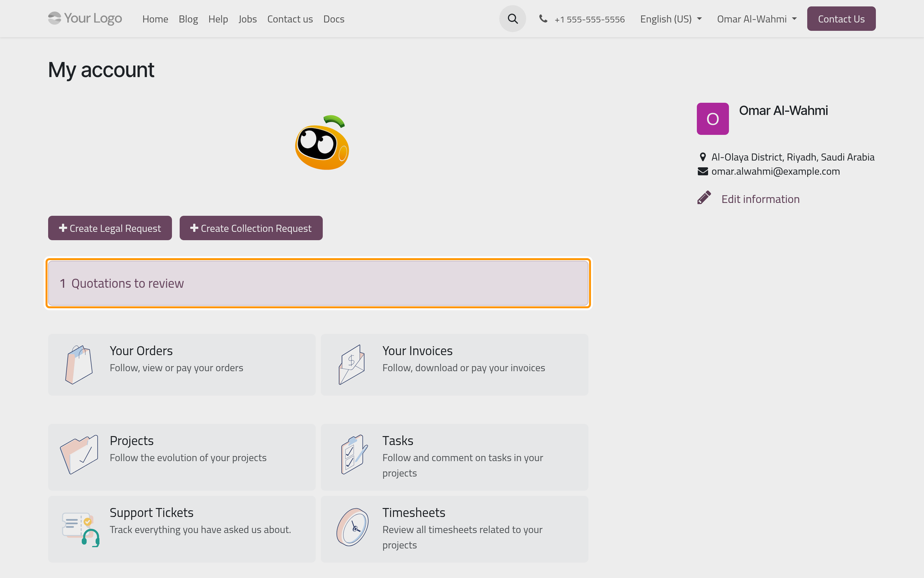924x578 pixels.
Task: Click the phone handset icon
Action: point(543,19)
